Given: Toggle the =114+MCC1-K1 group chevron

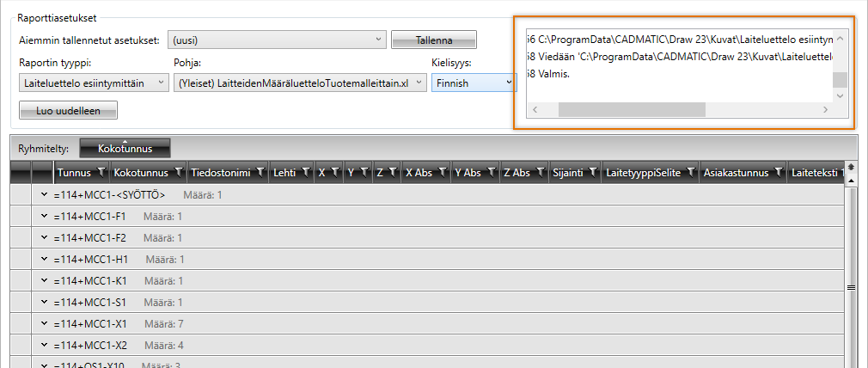Looking at the screenshot, I should pyautogui.click(x=44, y=281).
